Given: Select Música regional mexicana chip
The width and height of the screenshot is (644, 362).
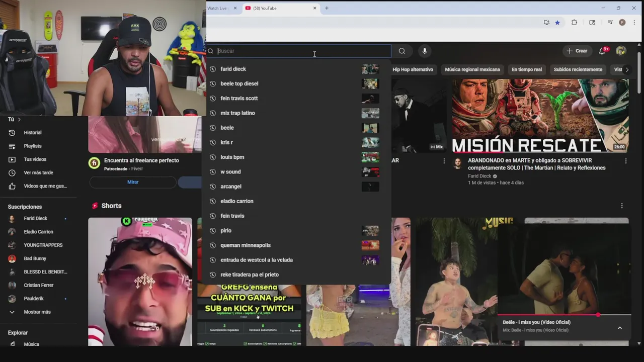Looking at the screenshot, I should 472,69.
